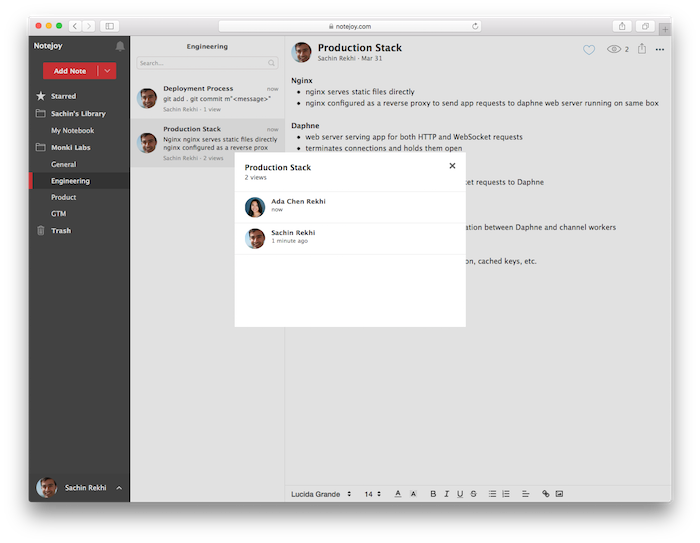Apply a bulleted list
Screen dimensions: 700x543
tap(492, 494)
